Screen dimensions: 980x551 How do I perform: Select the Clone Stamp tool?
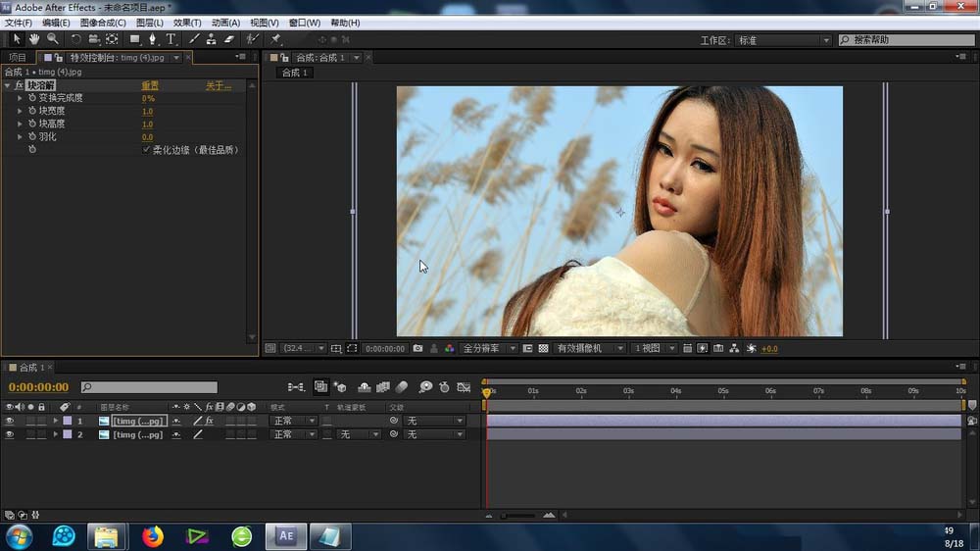[x=212, y=39]
